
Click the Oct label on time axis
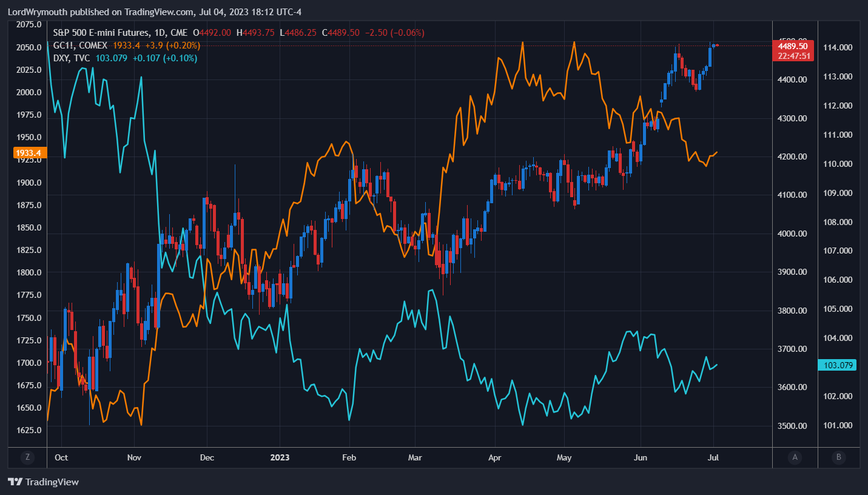coord(61,457)
